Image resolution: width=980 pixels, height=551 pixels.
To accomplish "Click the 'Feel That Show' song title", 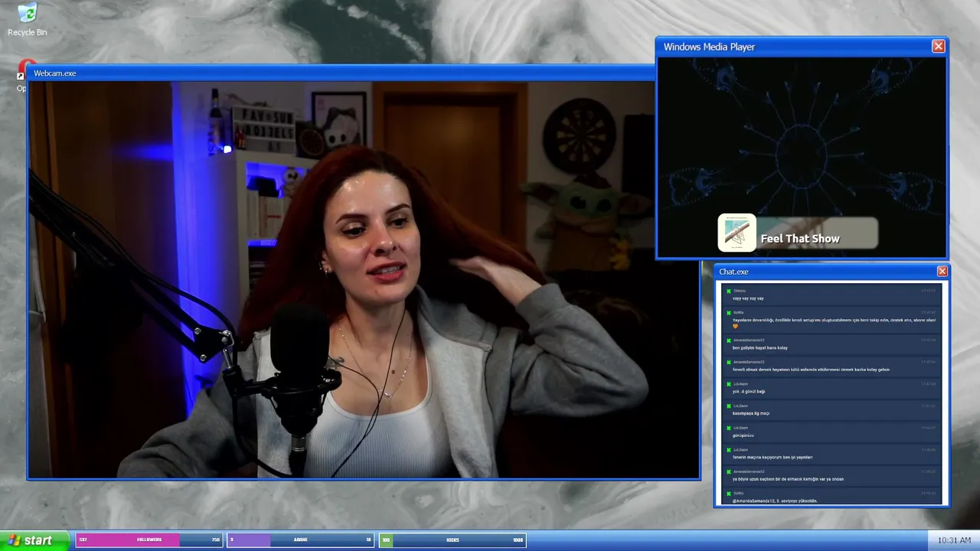I will 800,239.
